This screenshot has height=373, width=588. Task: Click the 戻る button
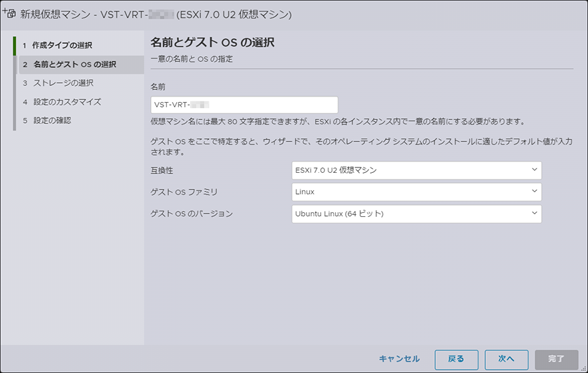pos(457,360)
